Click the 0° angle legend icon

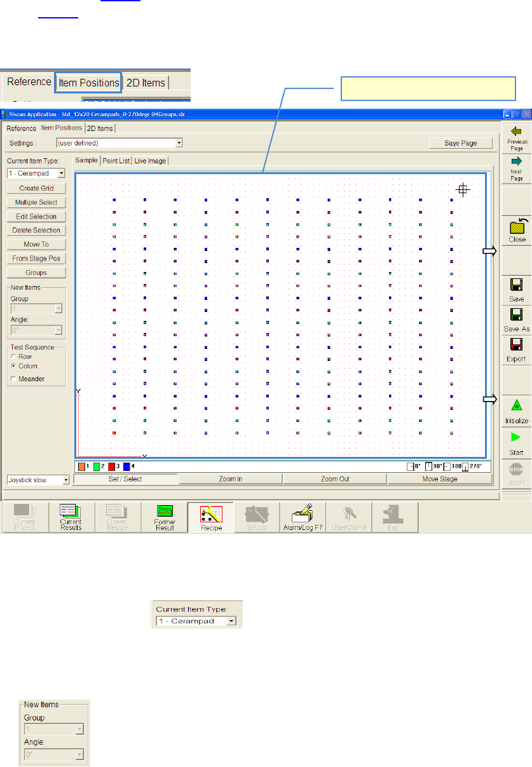(411, 466)
